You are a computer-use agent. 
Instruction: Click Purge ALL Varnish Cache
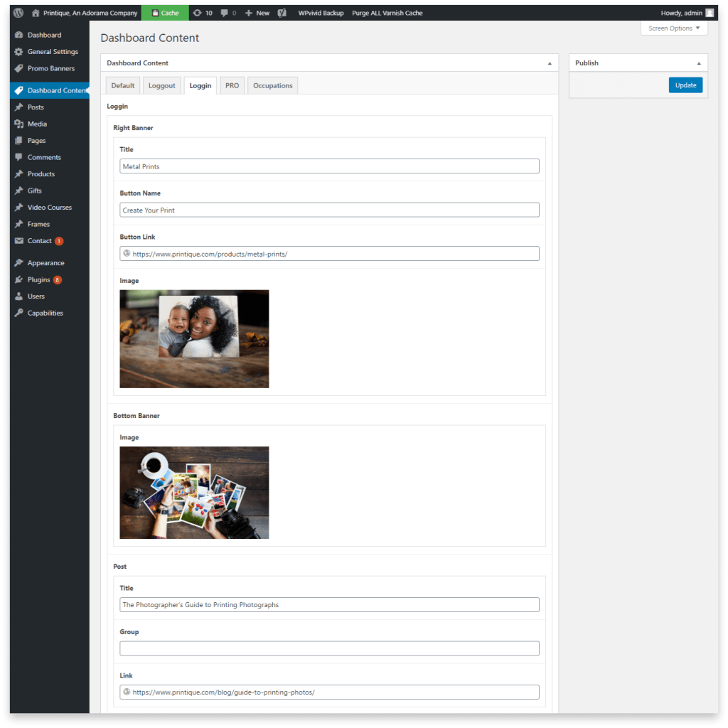click(387, 12)
